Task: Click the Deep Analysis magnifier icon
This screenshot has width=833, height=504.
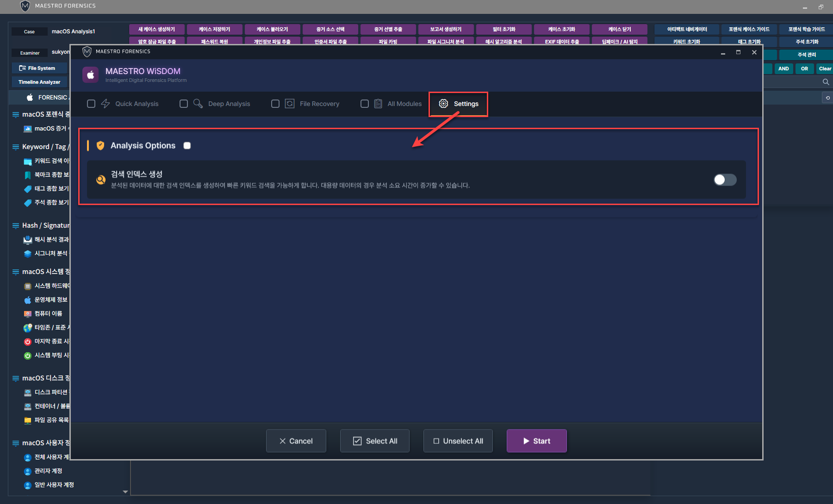Action: tap(198, 104)
